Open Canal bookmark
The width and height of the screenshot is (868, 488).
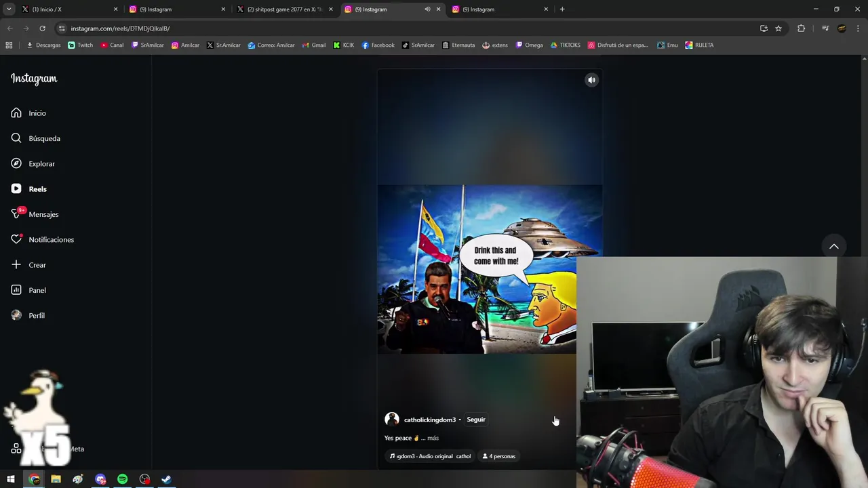click(112, 45)
